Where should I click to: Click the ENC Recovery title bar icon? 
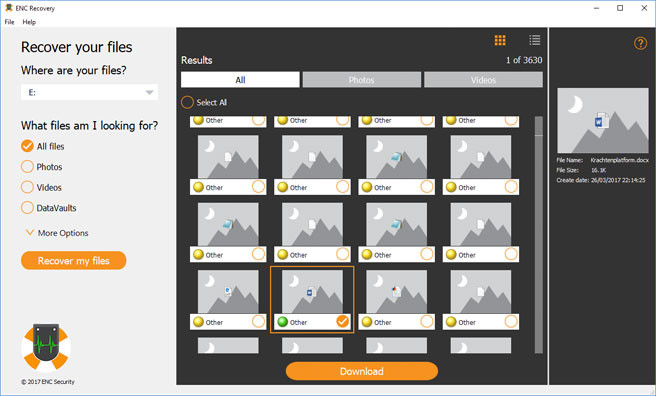8,8
